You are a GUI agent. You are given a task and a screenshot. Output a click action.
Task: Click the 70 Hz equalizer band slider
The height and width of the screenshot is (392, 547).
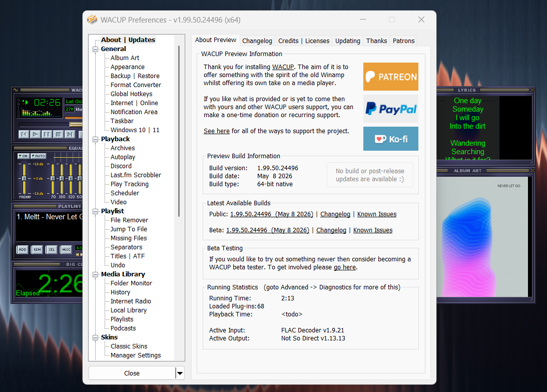coord(53,178)
